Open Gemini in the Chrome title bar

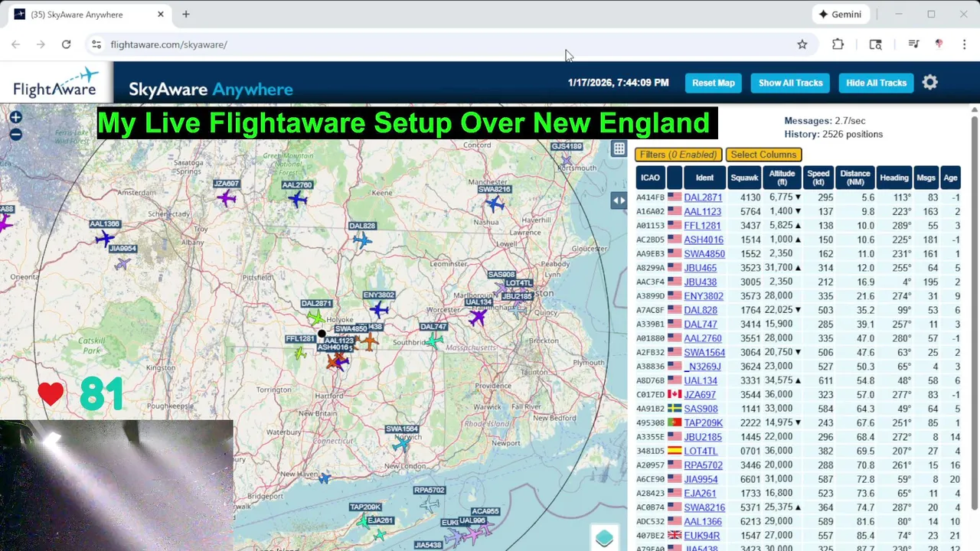pos(840,15)
